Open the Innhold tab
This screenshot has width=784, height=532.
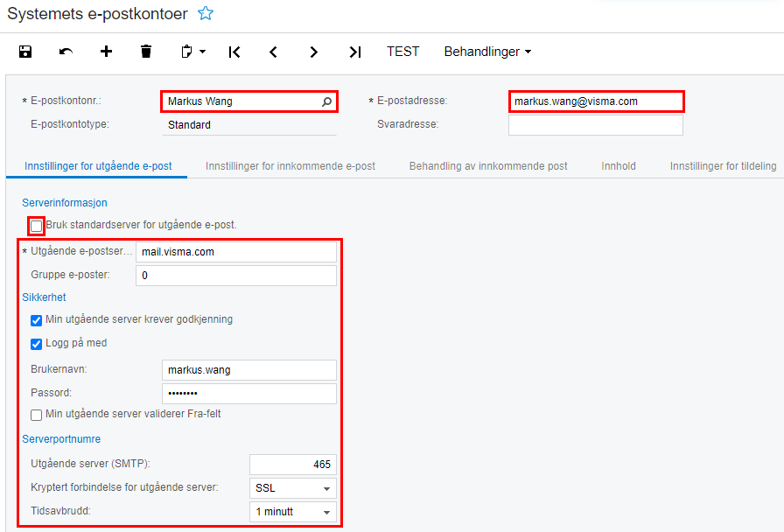(x=619, y=166)
